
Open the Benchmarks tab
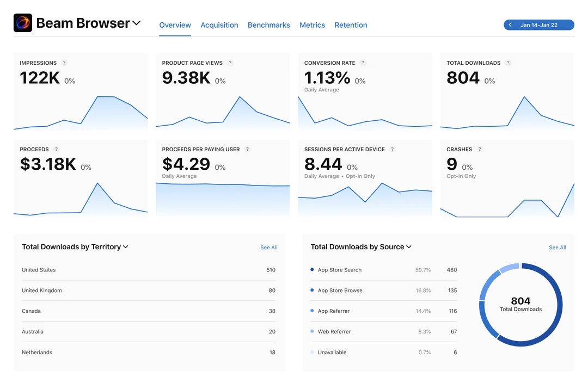pyautogui.click(x=268, y=25)
